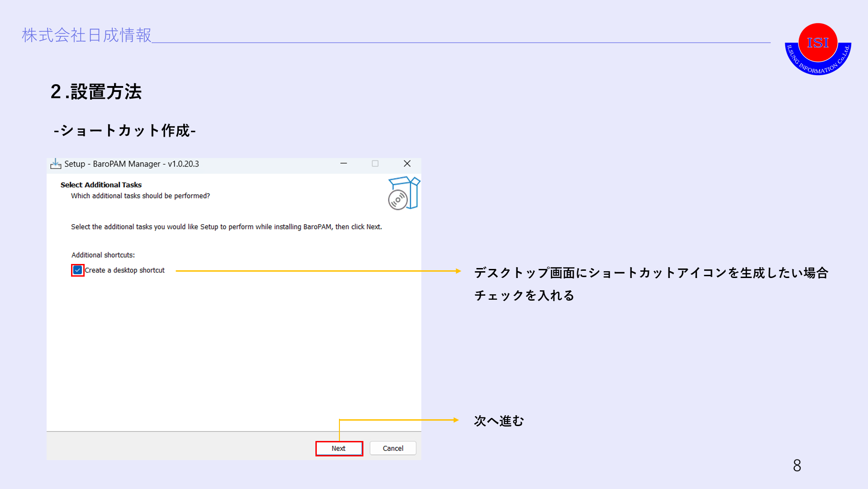
Task: Click the 'Select Additional Tasks' heading
Action: pyautogui.click(x=101, y=185)
